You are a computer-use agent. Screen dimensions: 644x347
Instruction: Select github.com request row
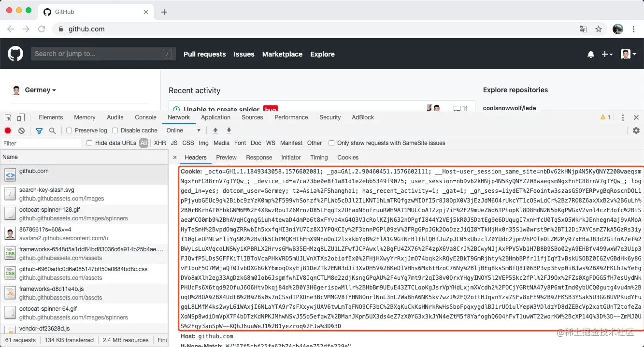pyautogui.click(x=84, y=174)
